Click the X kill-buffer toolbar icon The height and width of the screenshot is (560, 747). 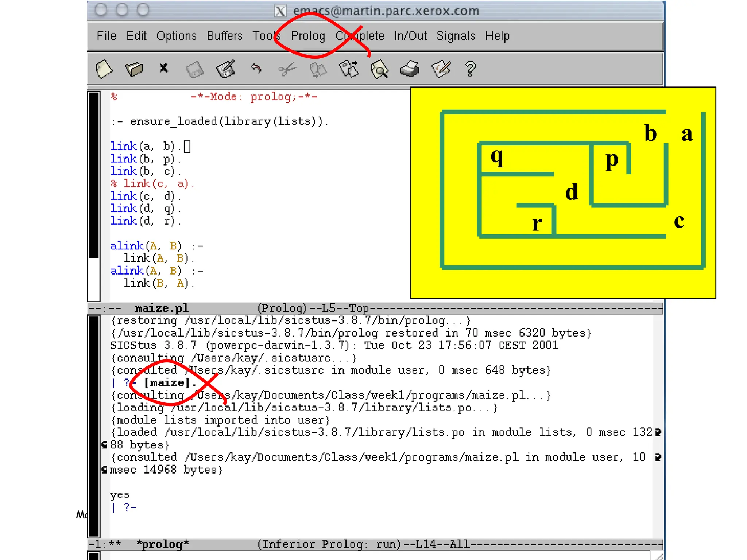[x=164, y=68]
